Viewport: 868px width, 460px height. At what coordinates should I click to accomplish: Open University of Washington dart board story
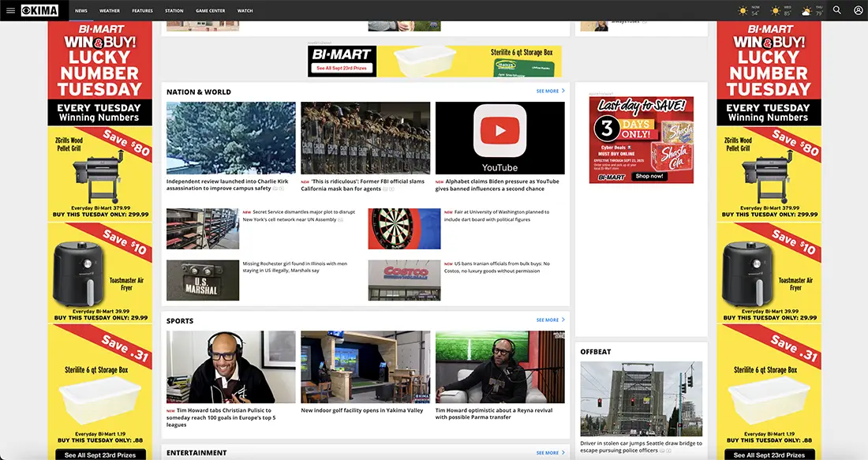click(x=496, y=216)
